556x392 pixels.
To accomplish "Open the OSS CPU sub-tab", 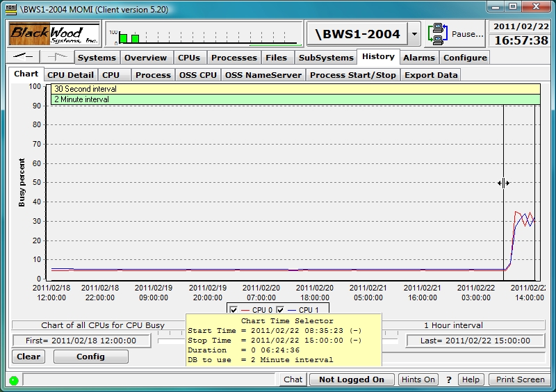I will click(198, 75).
